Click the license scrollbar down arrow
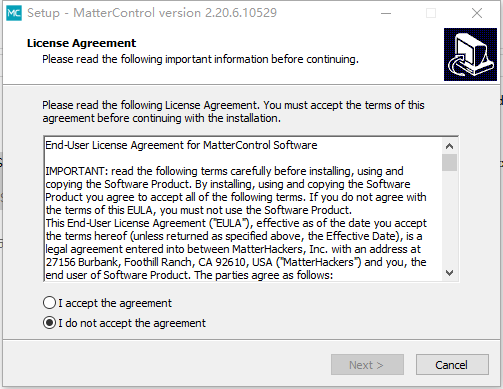Image resolution: width=503 pixels, height=389 pixels. point(449,273)
